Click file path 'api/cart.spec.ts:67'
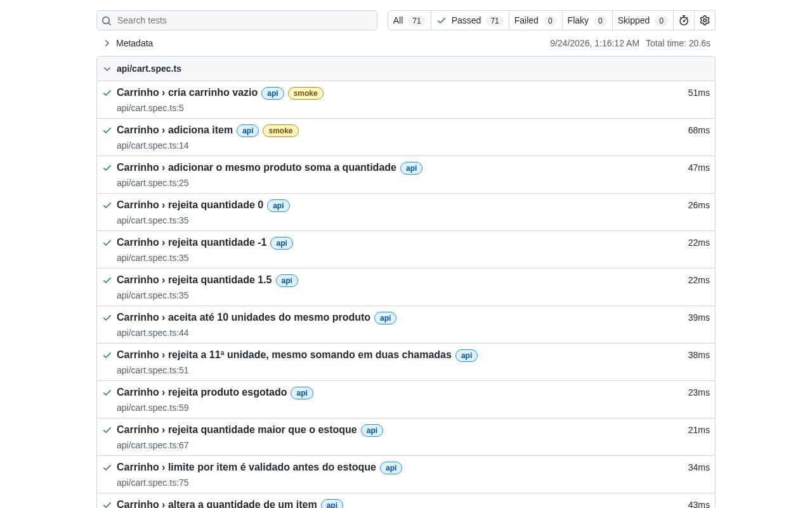 [153, 445]
